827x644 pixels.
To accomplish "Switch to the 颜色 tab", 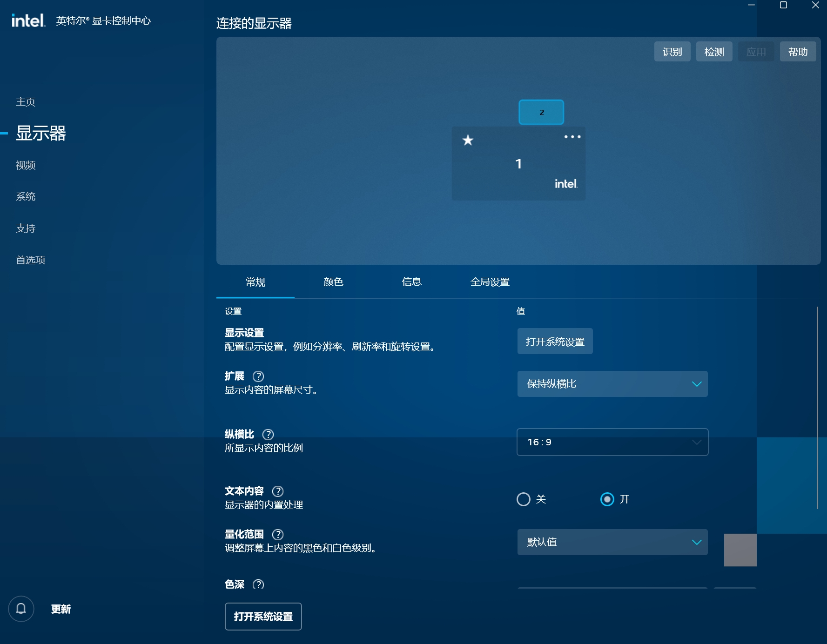I will point(333,282).
